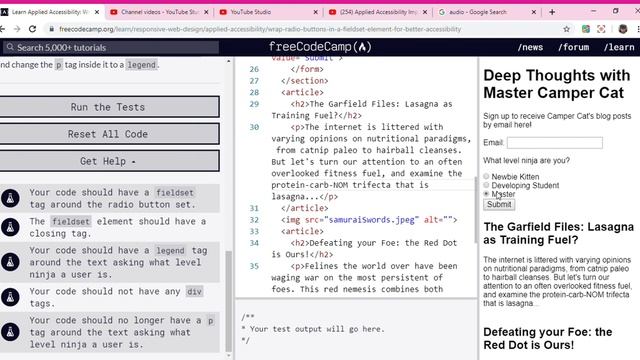Click the Run the Tests button
This screenshot has height=360, width=640.
pyautogui.click(x=109, y=107)
